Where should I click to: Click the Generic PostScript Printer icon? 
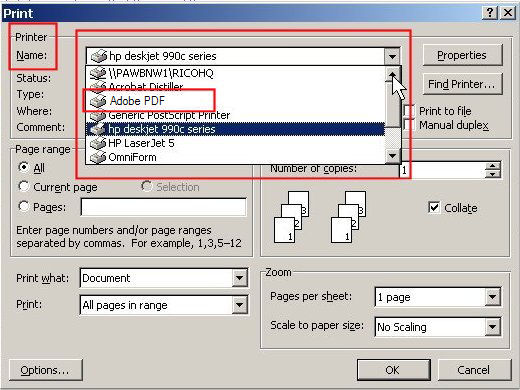pyautogui.click(x=98, y=115)
